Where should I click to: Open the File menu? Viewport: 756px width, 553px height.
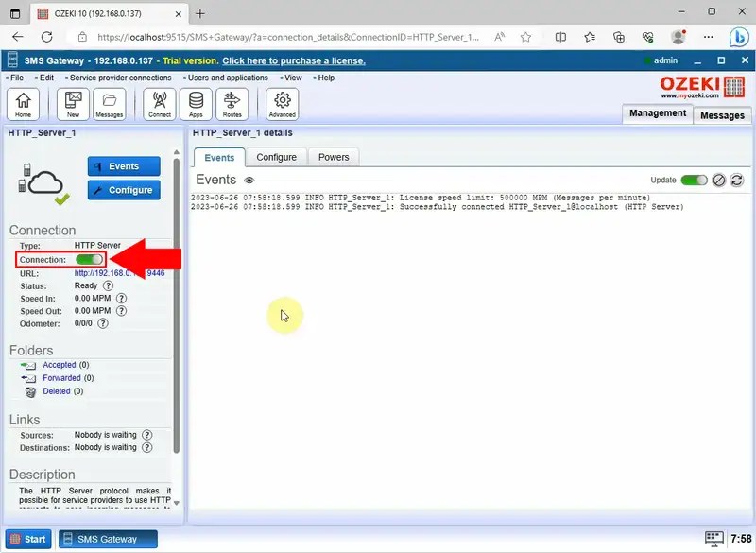click(17, 78)
